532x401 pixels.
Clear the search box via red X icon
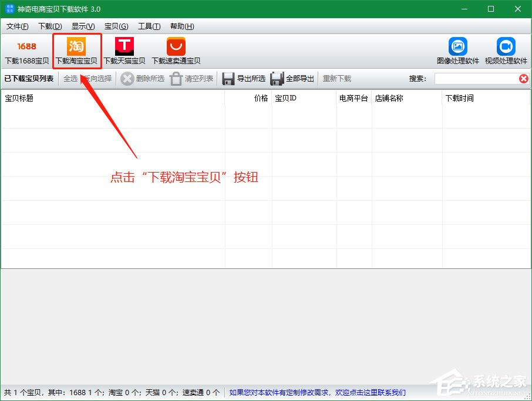pos(524,79)
